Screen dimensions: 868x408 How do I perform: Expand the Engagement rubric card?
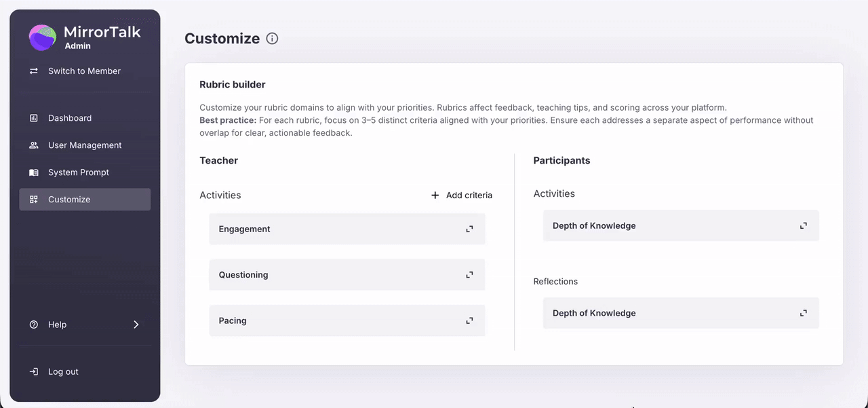point(469,229)
